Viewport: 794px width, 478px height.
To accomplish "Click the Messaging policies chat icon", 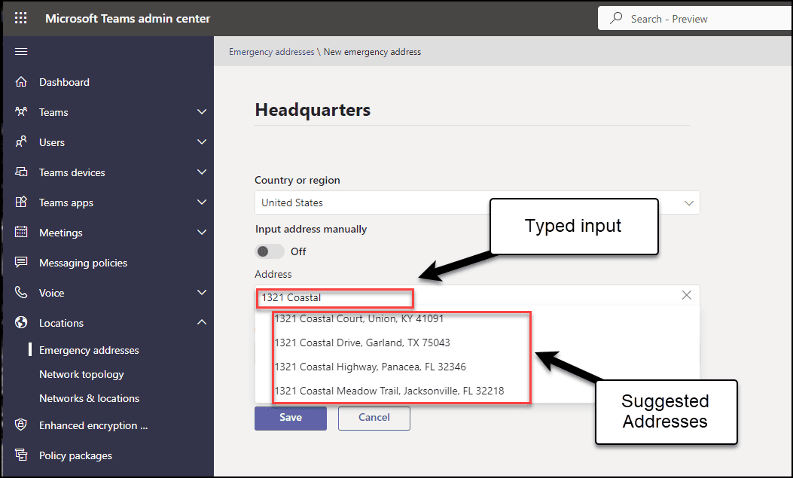I will click(21, 262).
